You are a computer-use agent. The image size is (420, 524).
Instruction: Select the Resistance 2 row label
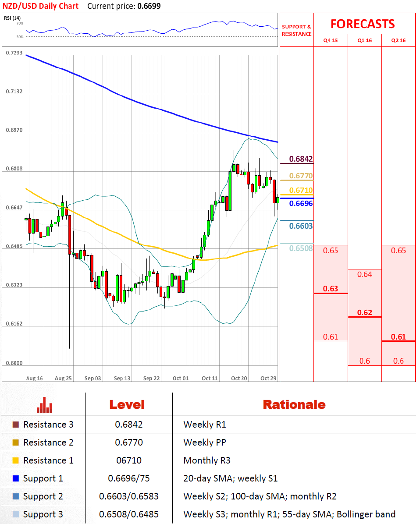(x=48, y=443)
